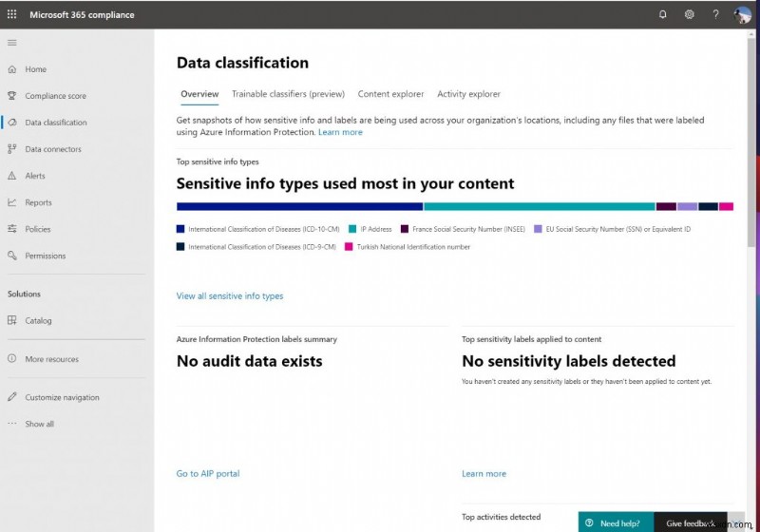Image resolution: width=760 pixels, height=532 pixels.
Task: Switch to the Trainable classifiers tab
Action: [x=288, y=94]
